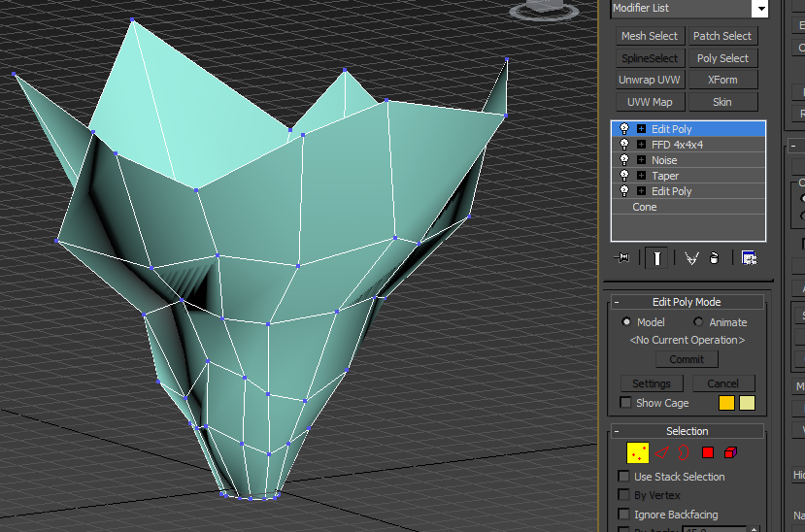
Task: Select Cone base object in stack
Action: click(688, 207)
